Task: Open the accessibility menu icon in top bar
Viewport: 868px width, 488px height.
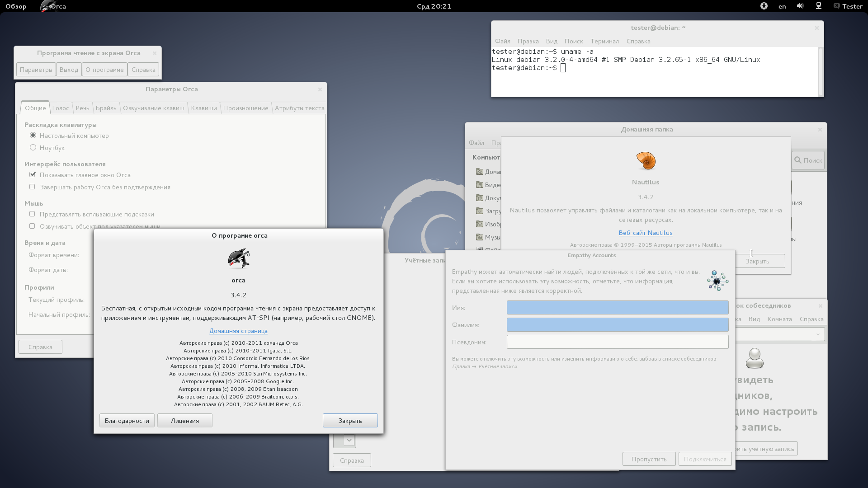Action: pos(764,6)
